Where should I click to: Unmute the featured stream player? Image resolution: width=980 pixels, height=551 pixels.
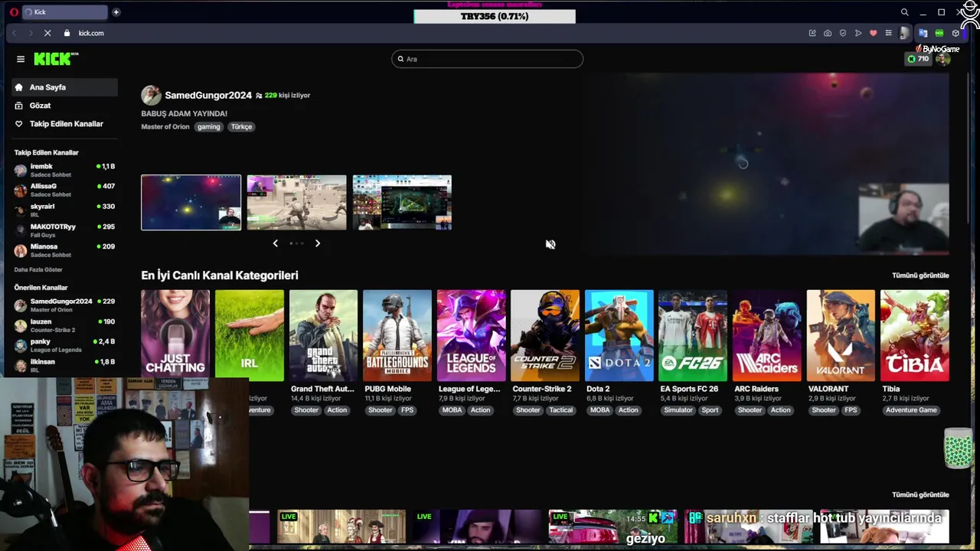pos(550,244)
